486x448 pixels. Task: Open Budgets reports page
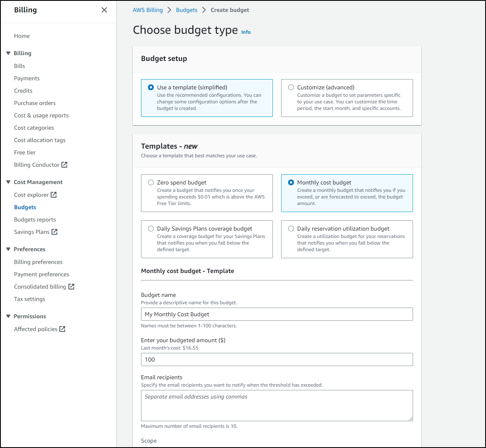pos(35,219)
